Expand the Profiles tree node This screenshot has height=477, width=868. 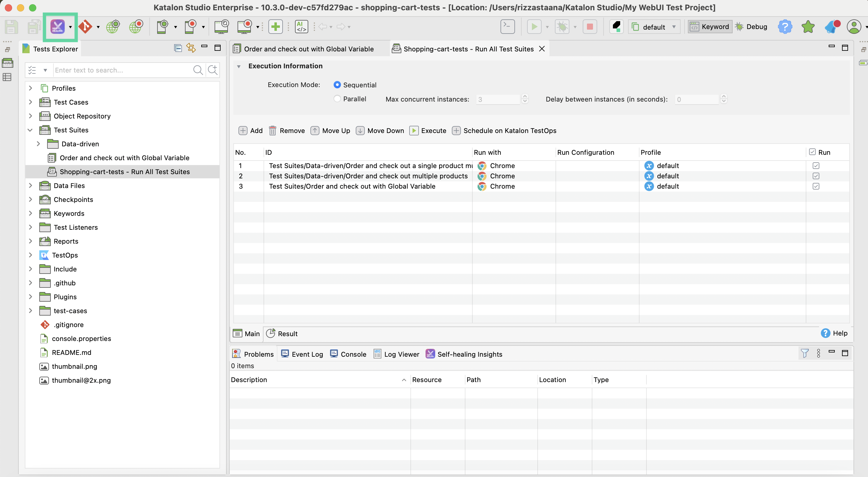tap(30, 88)
